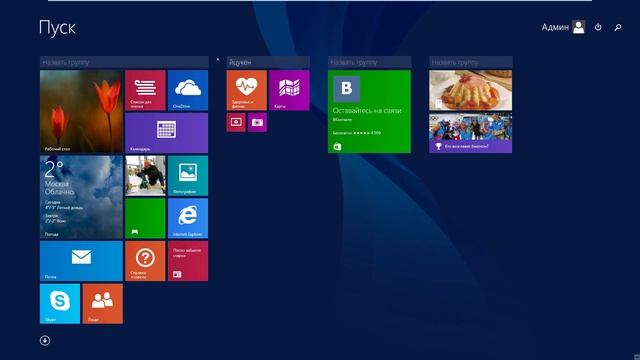Open the Mail tile
Image resolution: width=640 pixels, height=360 pixels.
coord(81,261)
